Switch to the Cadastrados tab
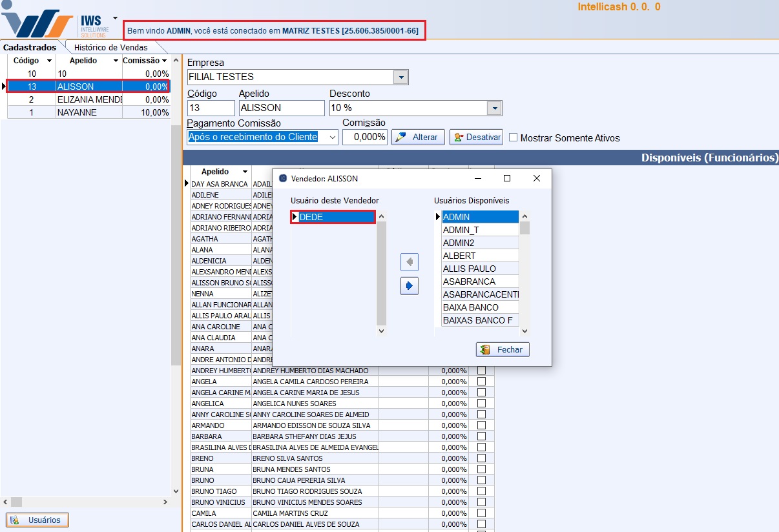 pos(30,47)
